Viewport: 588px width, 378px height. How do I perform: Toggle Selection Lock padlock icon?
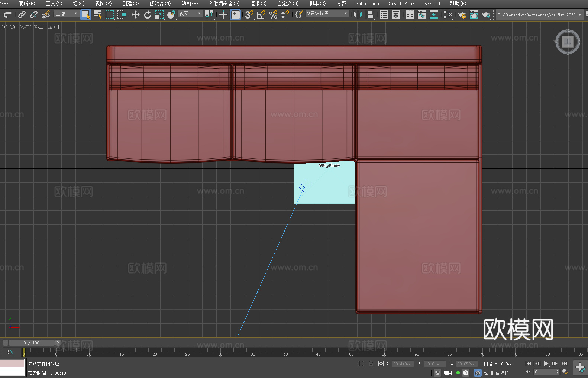coord(371,364)
